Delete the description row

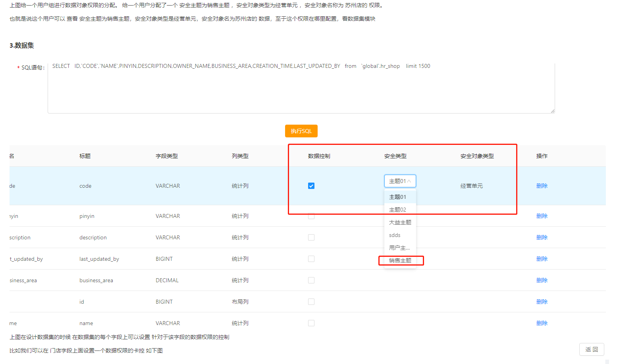(542, 237)
